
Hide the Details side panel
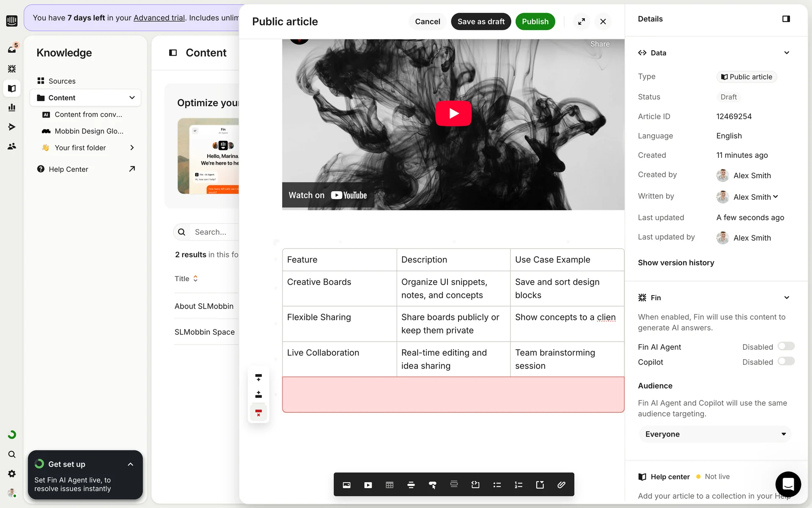(x=786, y=19)
